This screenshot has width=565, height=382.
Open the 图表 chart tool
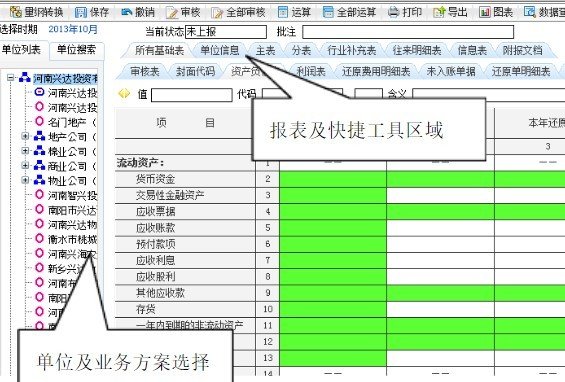[496, 12]
